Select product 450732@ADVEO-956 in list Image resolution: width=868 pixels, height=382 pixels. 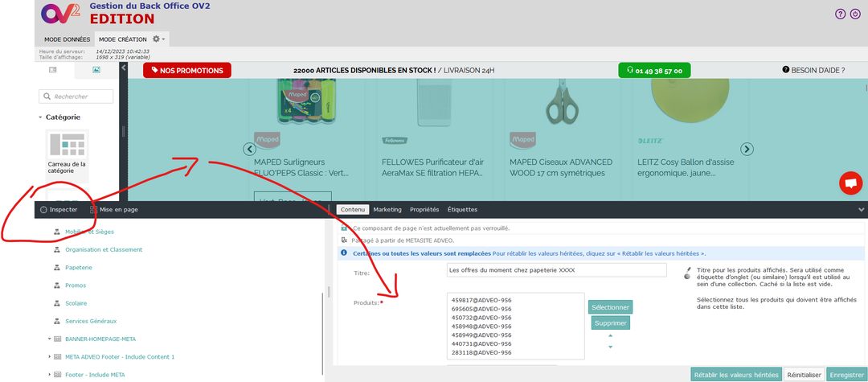tap(481, 318)
